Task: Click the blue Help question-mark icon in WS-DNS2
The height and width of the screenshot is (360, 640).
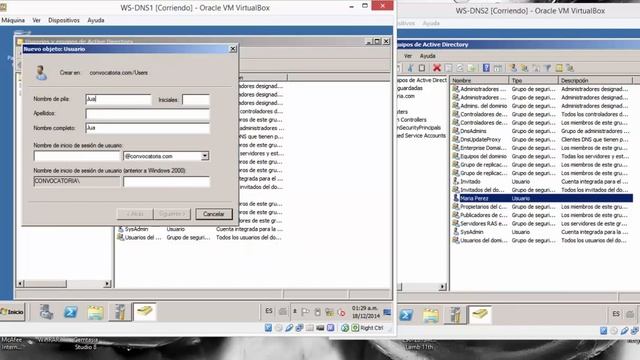Action: pos(486,68)
